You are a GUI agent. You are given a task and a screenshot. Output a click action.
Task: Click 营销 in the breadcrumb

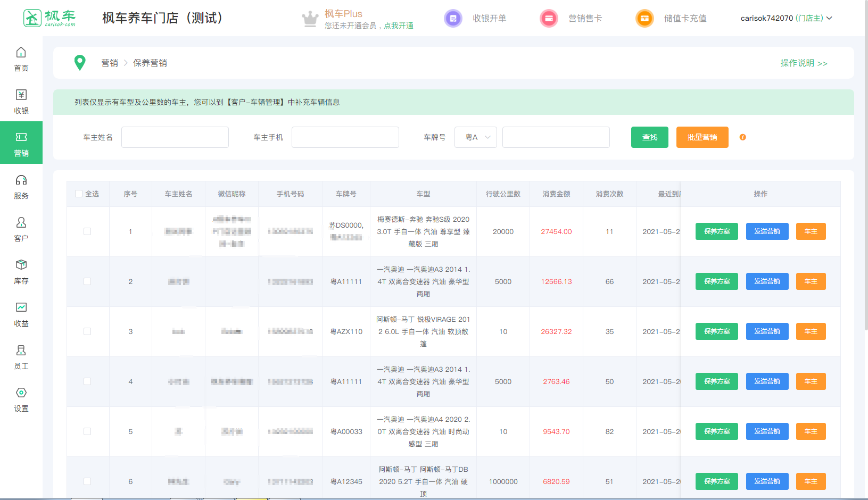click(110, 63)
